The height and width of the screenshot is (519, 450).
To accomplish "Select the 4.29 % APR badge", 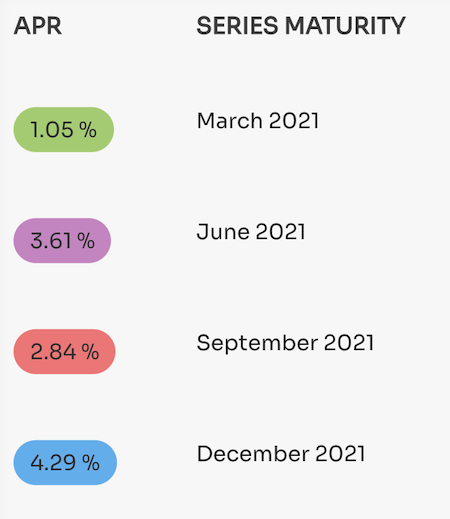I will (x=65, y=463).
